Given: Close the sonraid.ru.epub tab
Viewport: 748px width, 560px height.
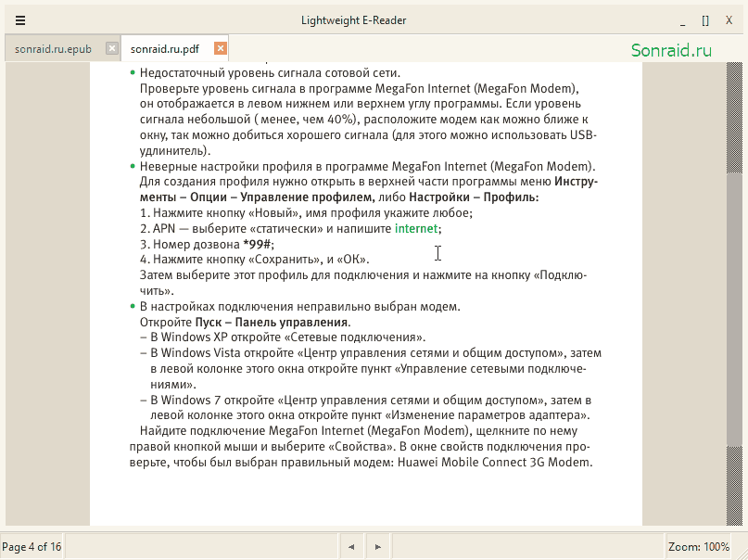Looking at the screenshot, I should click(x=111, y=48).
